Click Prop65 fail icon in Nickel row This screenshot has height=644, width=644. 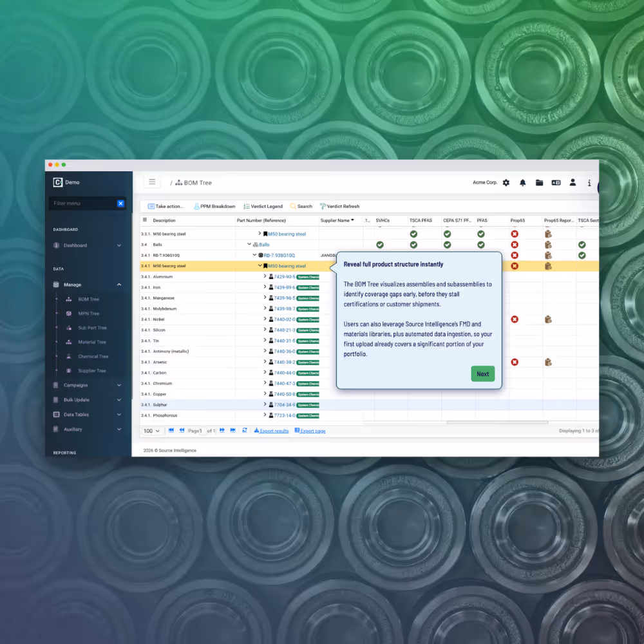point(514,319)
